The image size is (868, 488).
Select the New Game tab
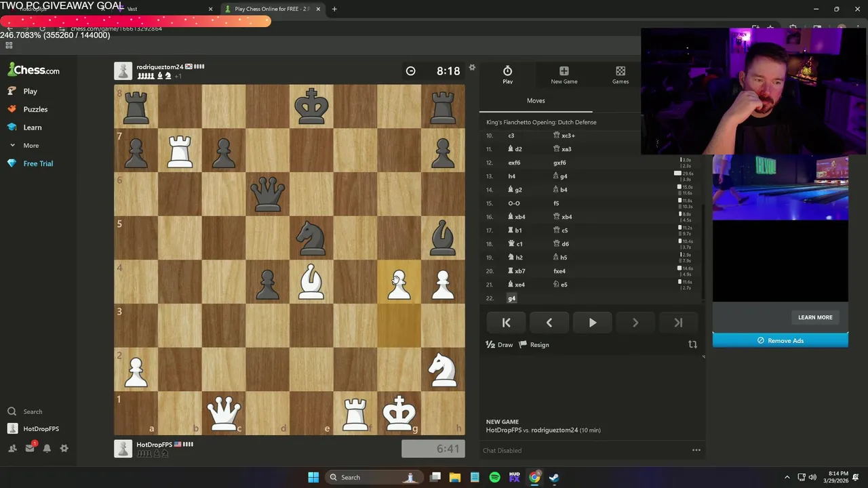[564, 75]
